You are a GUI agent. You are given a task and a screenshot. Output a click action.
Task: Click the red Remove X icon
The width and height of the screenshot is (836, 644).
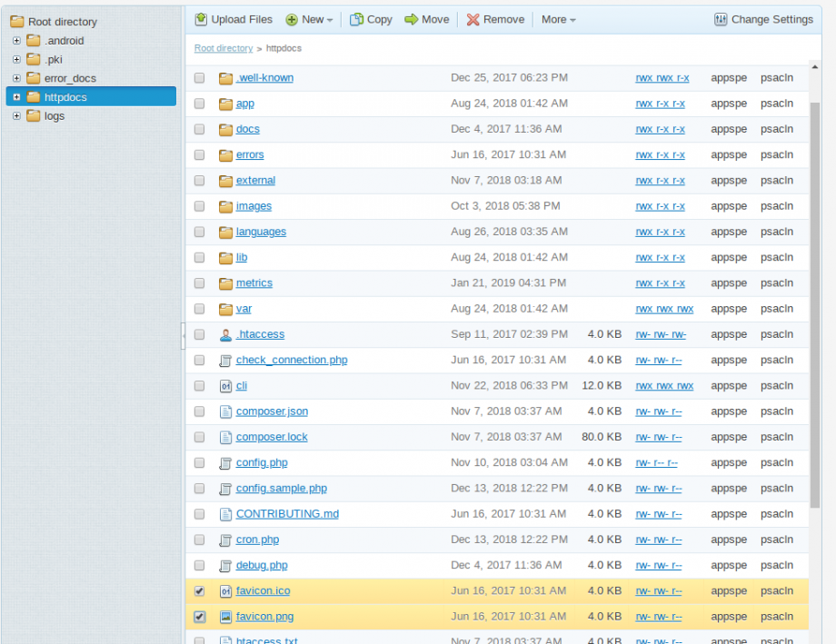click(x=473, y=19)
